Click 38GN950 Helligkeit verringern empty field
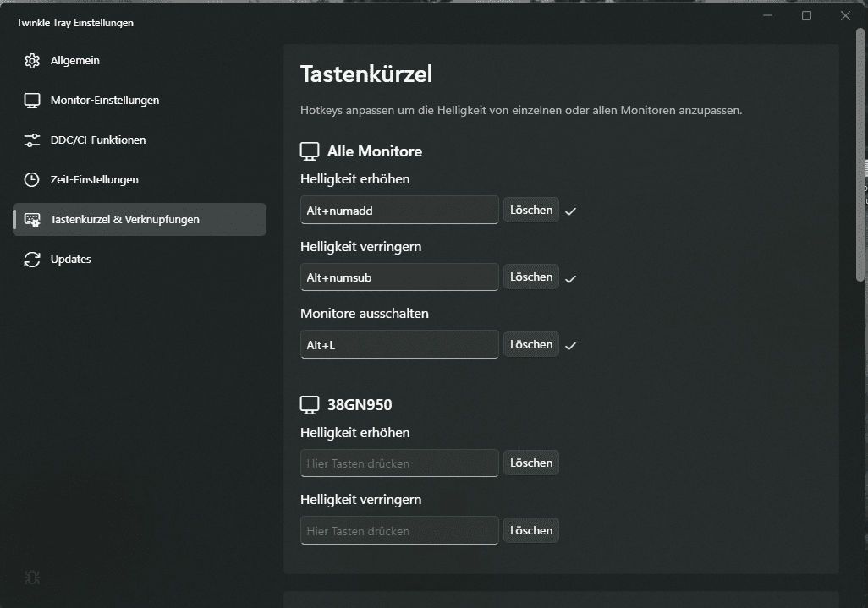 coord(398,531)
